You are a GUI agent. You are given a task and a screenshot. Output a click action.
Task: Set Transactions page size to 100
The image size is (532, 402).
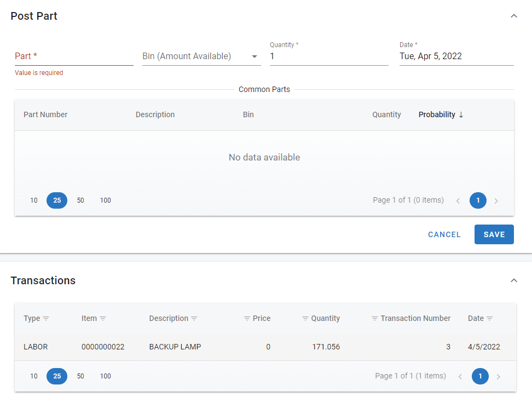(106, 376)
